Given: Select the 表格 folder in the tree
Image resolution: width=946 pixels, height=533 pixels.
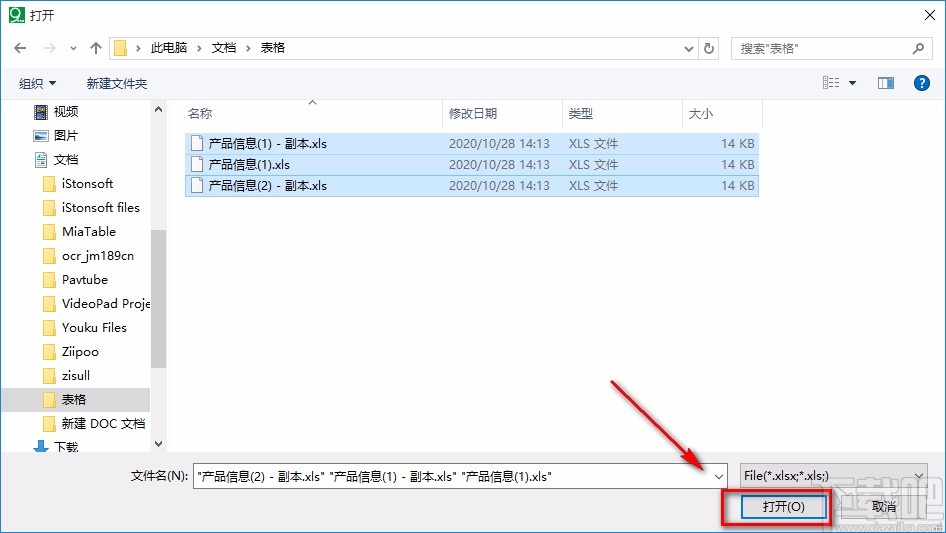Looking at the screenshot, I should 75,400.
